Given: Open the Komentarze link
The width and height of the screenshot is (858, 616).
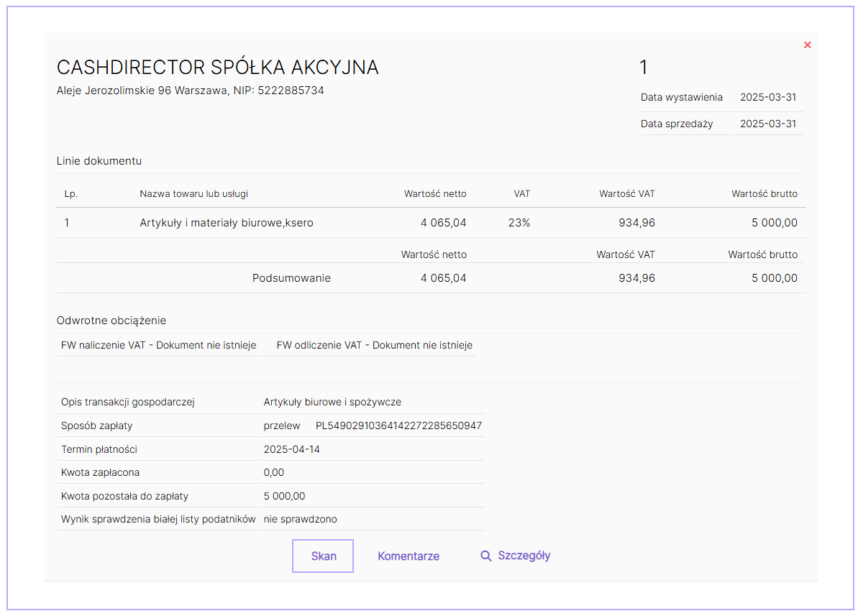Looking at the screenshot, I should [409, 556].
